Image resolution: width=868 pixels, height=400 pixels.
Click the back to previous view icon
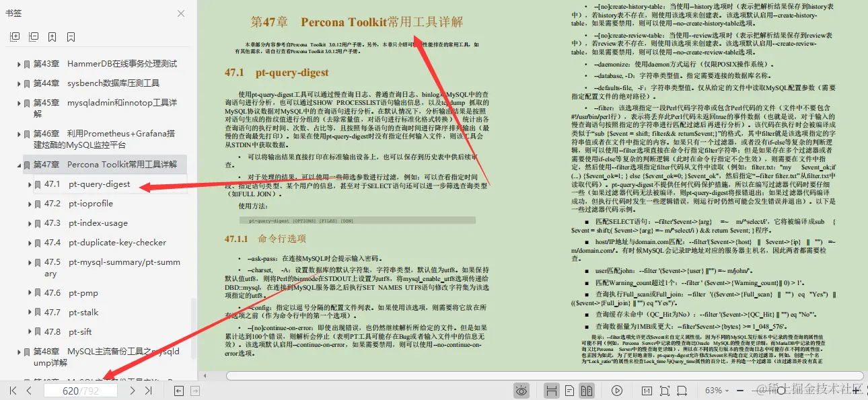(179, 390)
